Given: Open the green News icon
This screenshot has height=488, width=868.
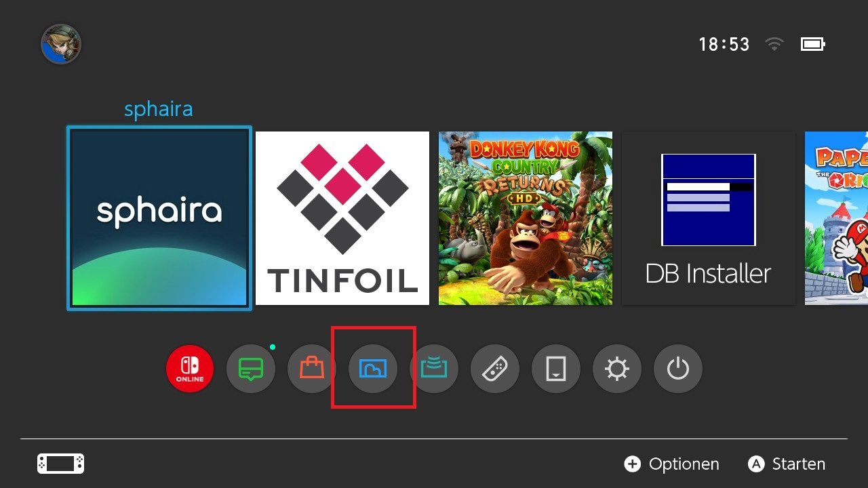Looking at the screenshot, I should tap(251, 369).
